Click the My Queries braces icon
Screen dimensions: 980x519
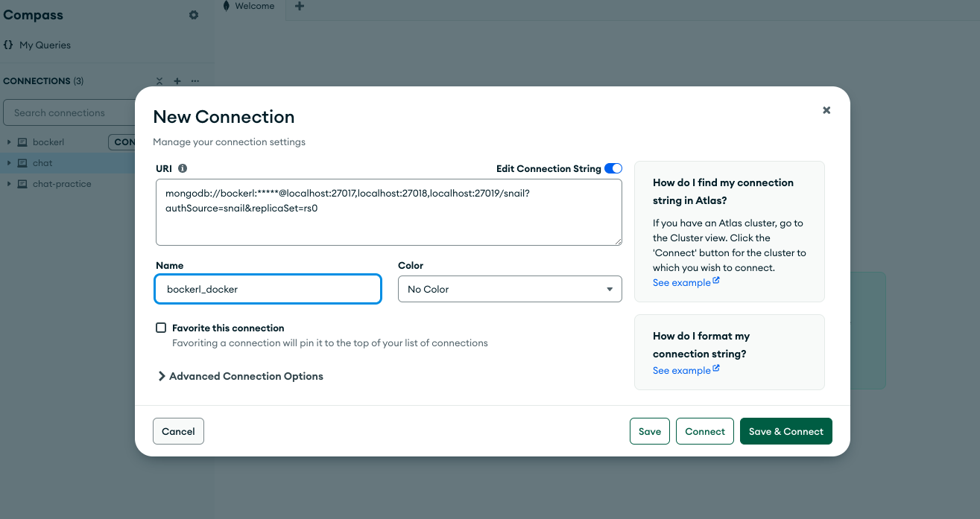point(8,45)
